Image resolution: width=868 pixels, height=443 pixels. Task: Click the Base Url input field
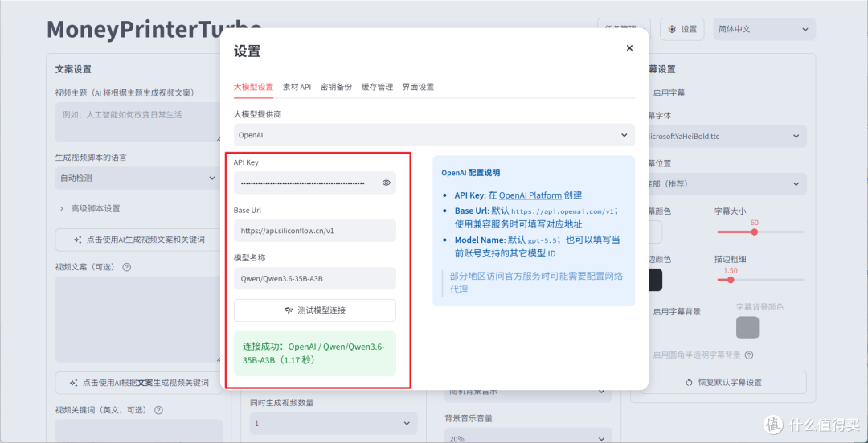coord(315,231)
